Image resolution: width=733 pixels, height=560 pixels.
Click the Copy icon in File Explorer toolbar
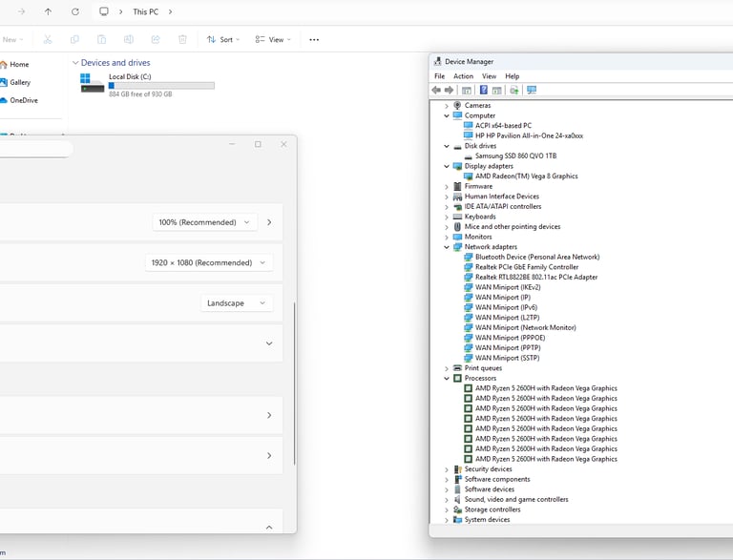74,40
